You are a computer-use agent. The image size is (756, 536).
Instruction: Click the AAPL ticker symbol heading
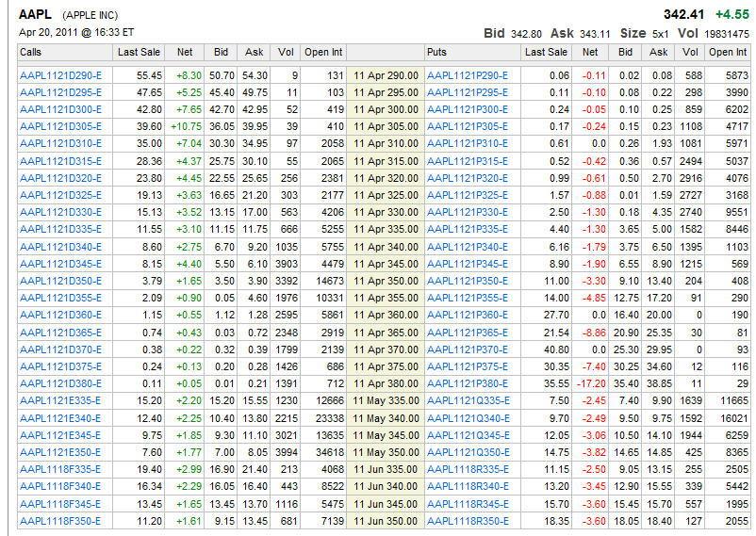[x=36, y=14]
